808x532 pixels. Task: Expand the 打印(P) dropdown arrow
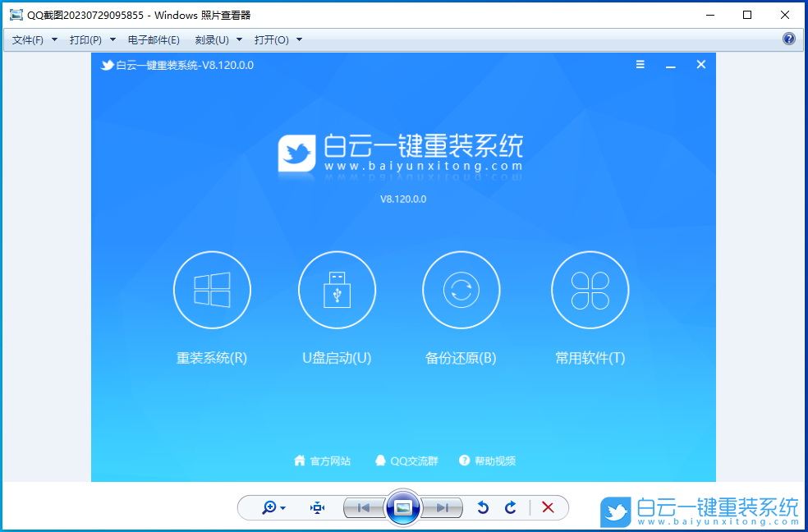tap(112, 39)
